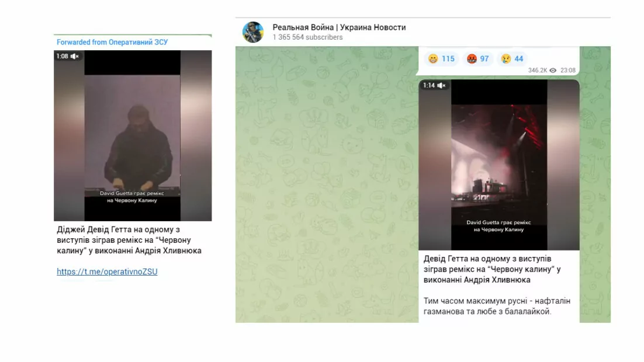Play the 1:14 stage concert video
This screenshot has width=644, height=362.
[x=499, y=165]
